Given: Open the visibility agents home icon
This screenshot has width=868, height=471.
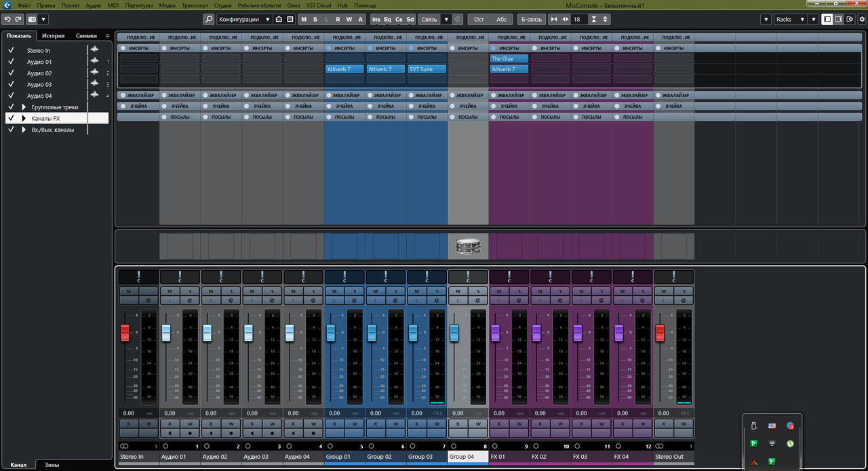Looking at the screenshot, I should coord(279,19).
